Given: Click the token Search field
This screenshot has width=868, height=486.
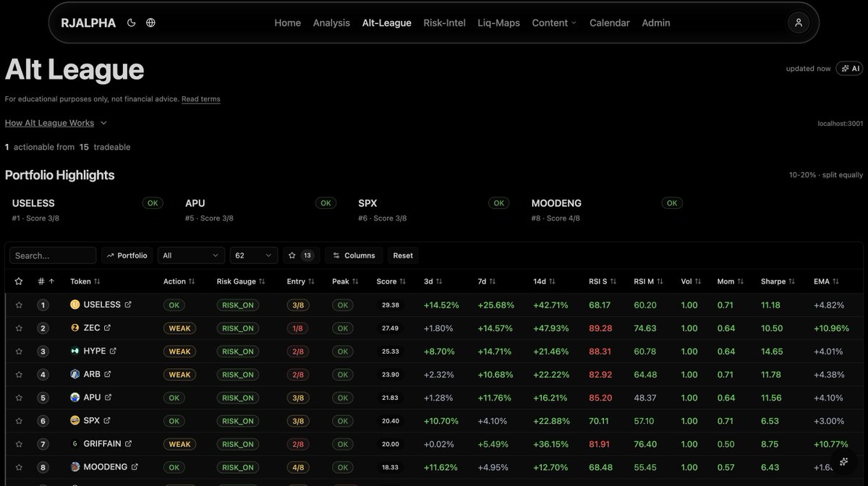Looking at the screenshot, I should coord(53,255).
